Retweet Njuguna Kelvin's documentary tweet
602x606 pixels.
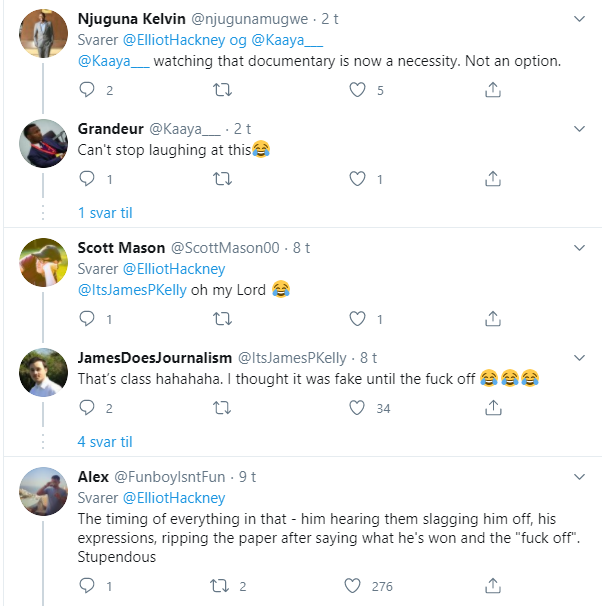[223, 91]
